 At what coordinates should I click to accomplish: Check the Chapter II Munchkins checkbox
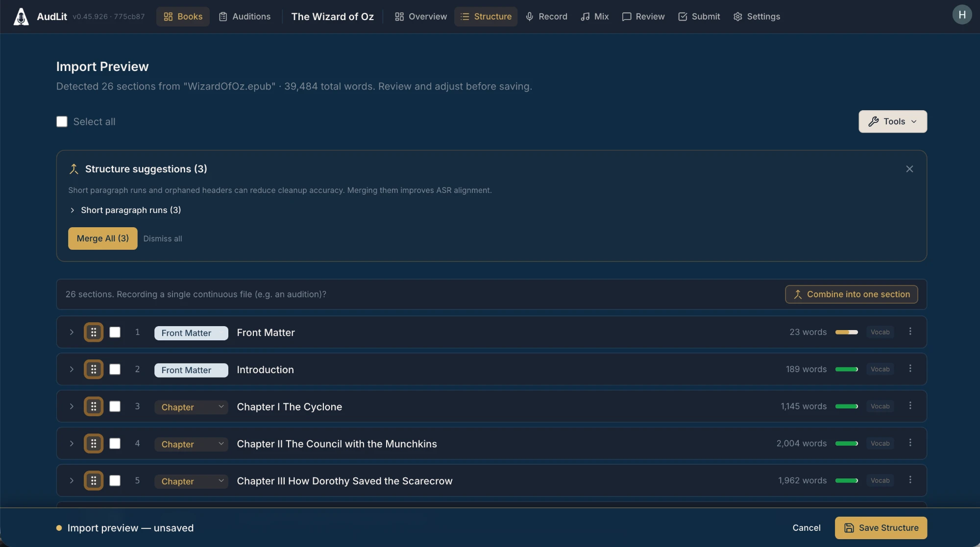(115, 444)
